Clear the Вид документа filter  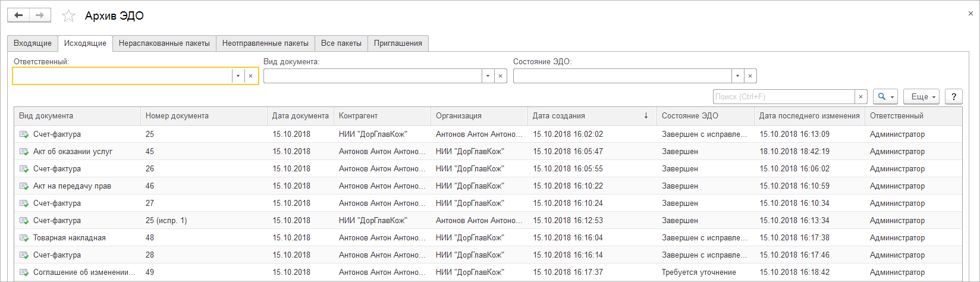tap(501, 76)
